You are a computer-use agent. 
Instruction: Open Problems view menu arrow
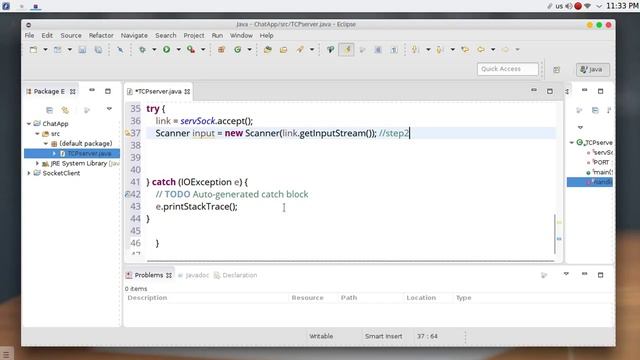point(566,274)
